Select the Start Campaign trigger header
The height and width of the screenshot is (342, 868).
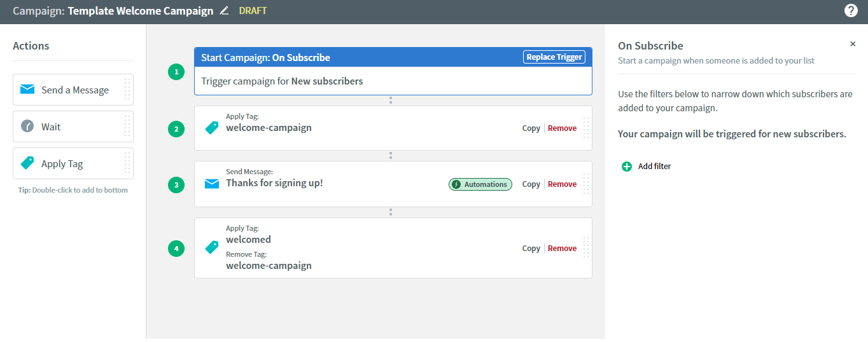[393, 57]
